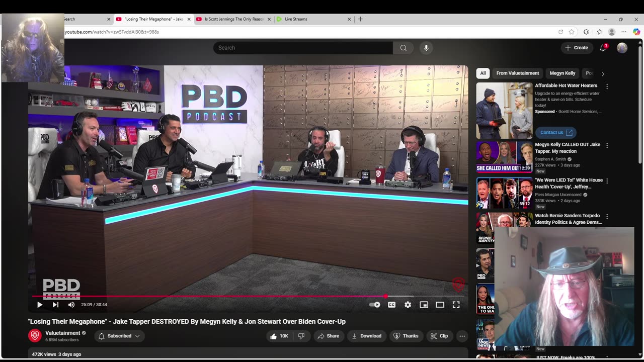Switch to theater mode
Screen dimensions: 644x362
[x=440, y=305]
